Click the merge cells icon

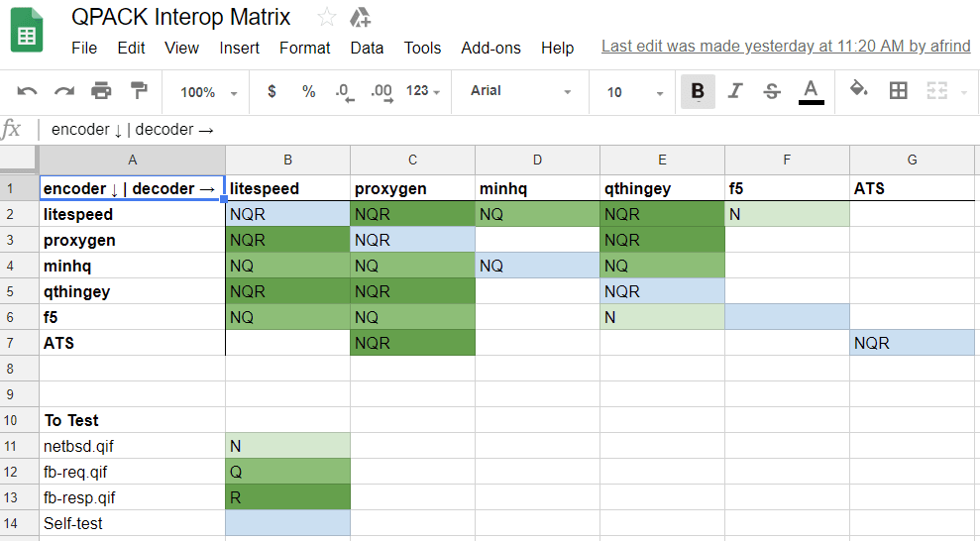click(936, 91)
